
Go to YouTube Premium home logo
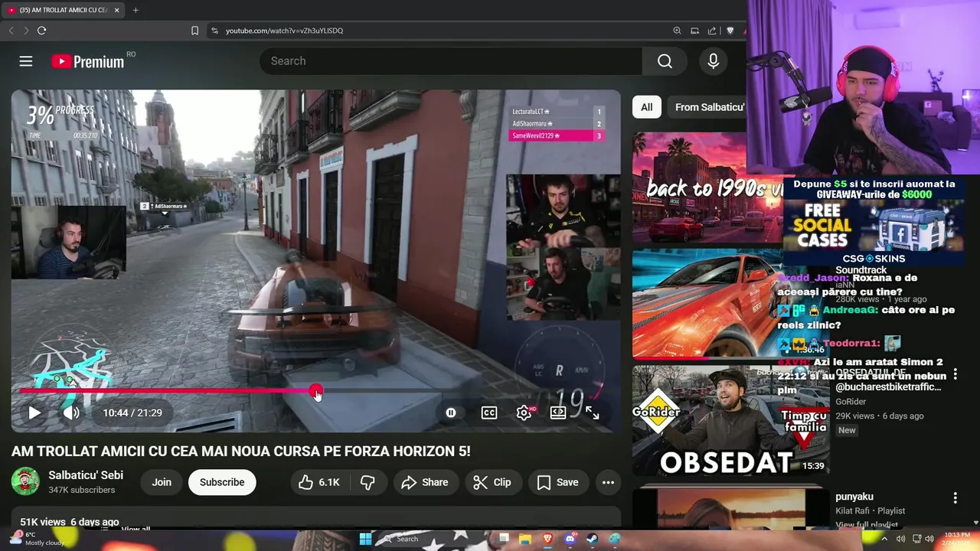88,61
